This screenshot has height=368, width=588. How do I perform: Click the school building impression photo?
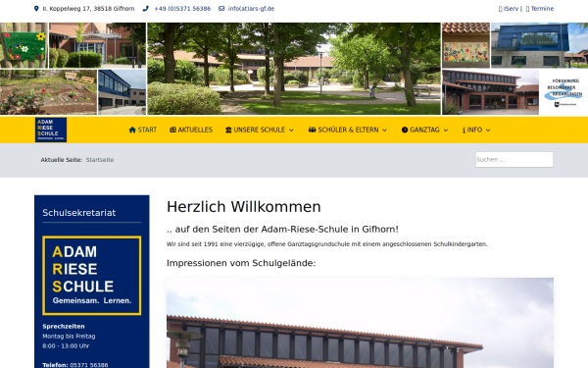tap(360, 323)
